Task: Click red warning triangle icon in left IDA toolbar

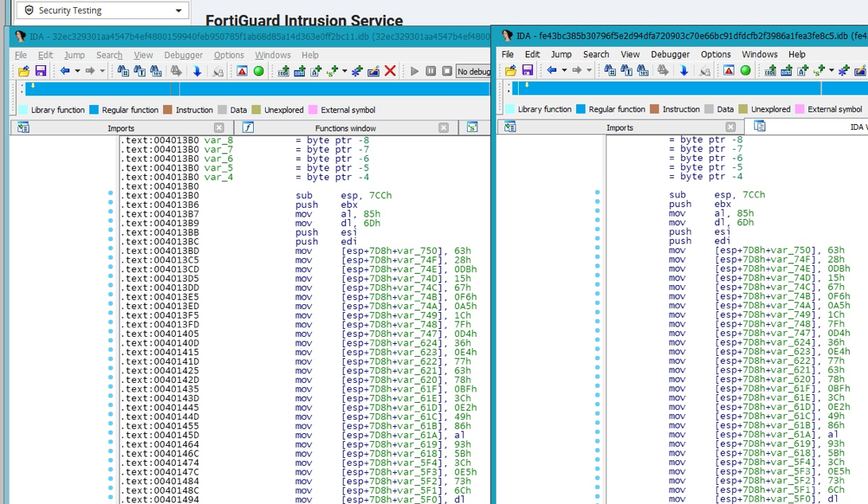Action: [x=242, y=71]
